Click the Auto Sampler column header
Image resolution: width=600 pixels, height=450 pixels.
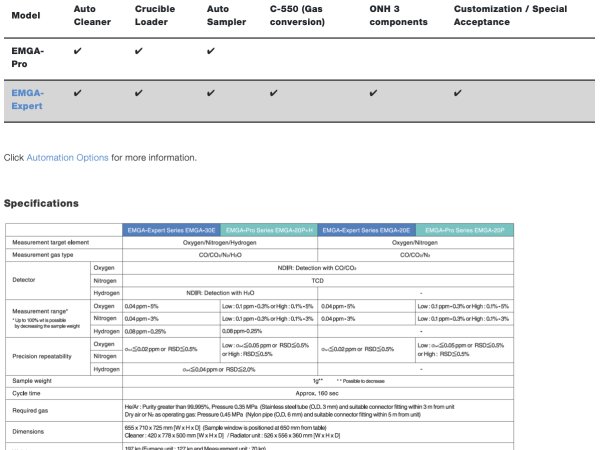226,16
